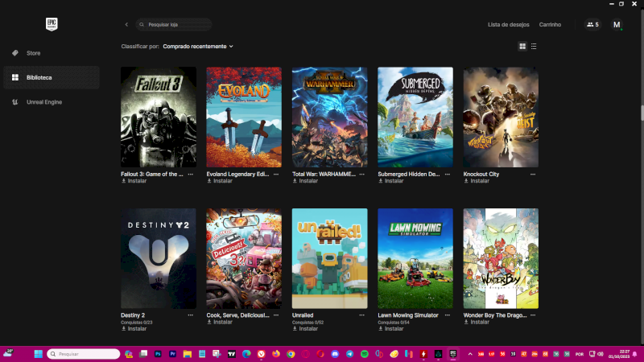
Task: Open Lista de desejos wishlist
Action: pyautogui.click(x=508, y=25)
